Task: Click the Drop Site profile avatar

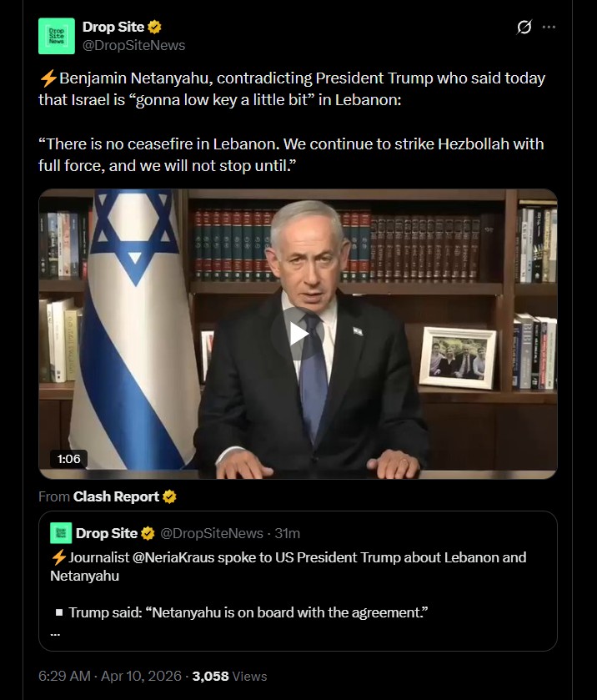Action: point(57,36)
